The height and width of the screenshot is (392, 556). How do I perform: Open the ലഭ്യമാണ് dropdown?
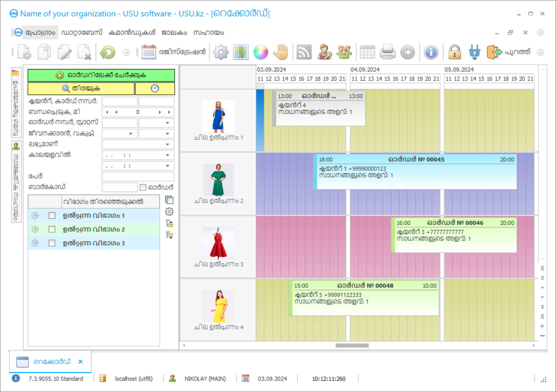tap(167, 144)
